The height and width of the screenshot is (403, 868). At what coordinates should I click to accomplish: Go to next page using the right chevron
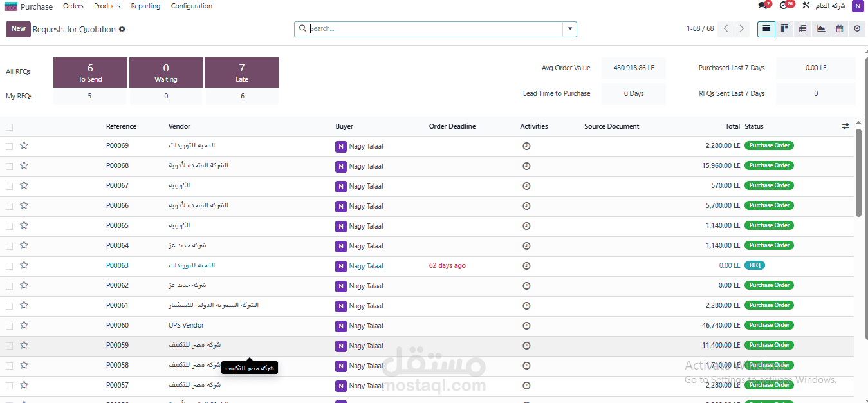point(742,29)
